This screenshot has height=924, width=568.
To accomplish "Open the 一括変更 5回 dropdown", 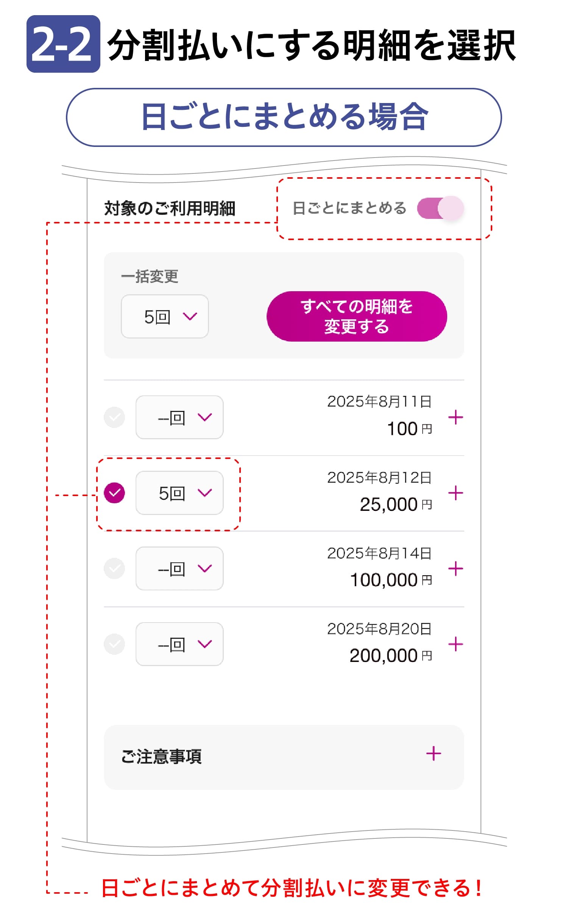I will click(x=165, y=316).
